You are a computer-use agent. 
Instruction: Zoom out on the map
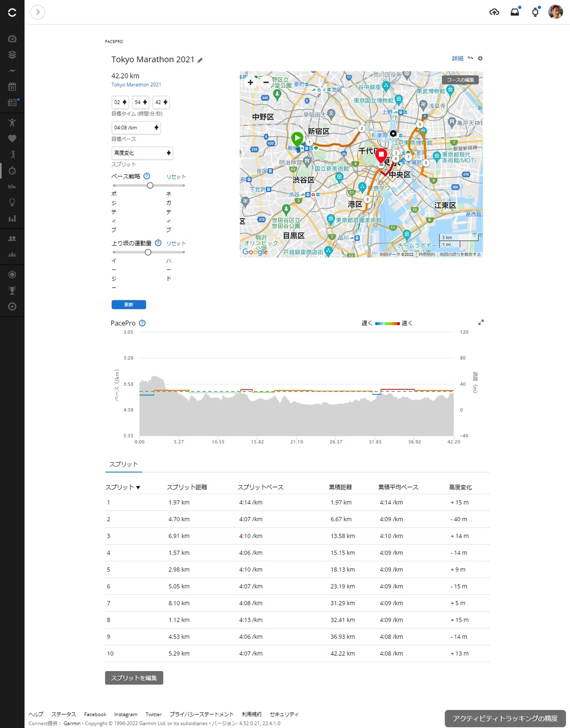pyautogui.click(x=266, y=82)
